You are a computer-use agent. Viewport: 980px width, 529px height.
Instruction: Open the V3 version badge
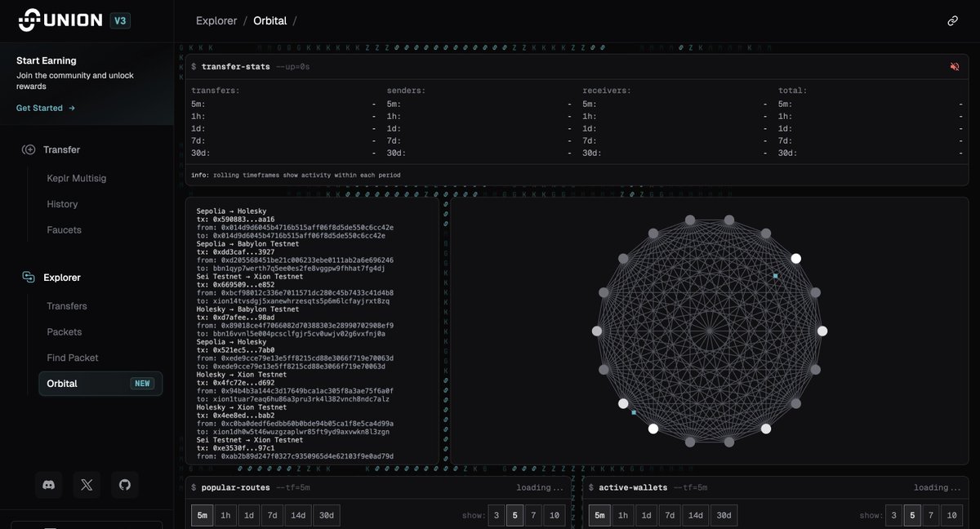pyautogui.click(x=120, y=20)
